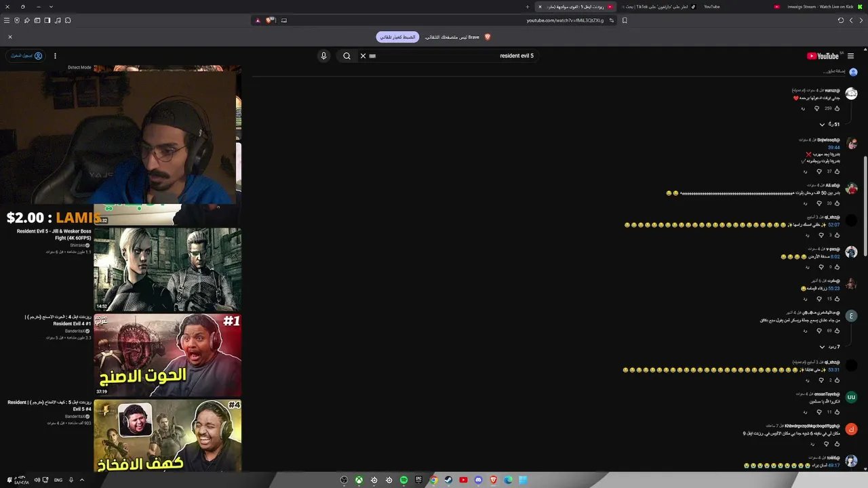Open Microsoft Edge from the taskbar
Image resolution: width=868 pixels, height=488 pixels.
tap(508, 480)
